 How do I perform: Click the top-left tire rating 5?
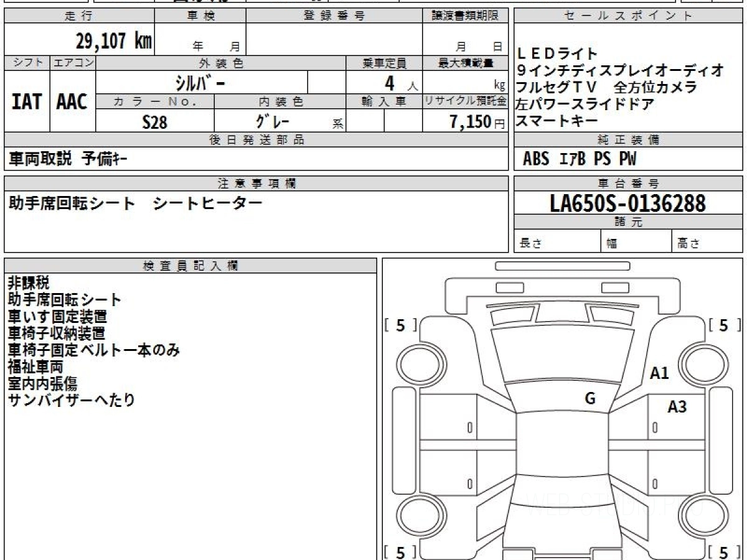401,325
